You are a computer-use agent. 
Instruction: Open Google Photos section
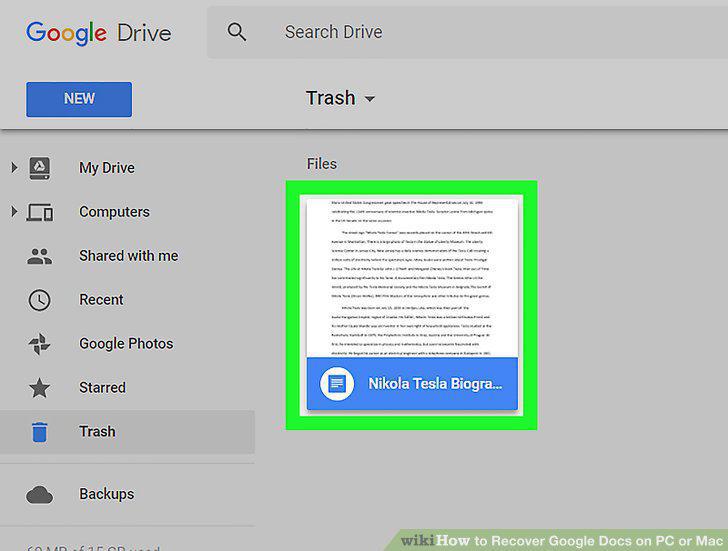[x=126, y=344]
